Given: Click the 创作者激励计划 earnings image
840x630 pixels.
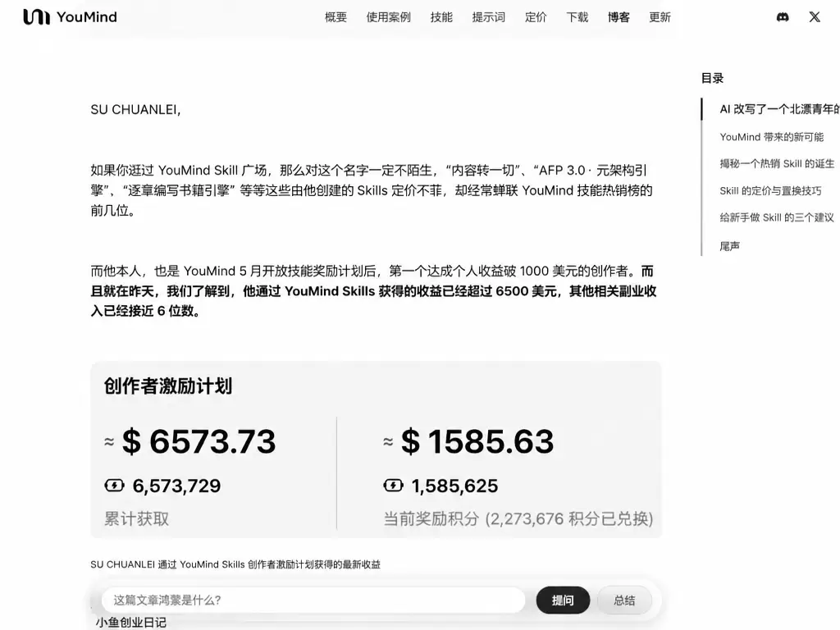Looking at the screenshot, I should (x=376, y=450).
